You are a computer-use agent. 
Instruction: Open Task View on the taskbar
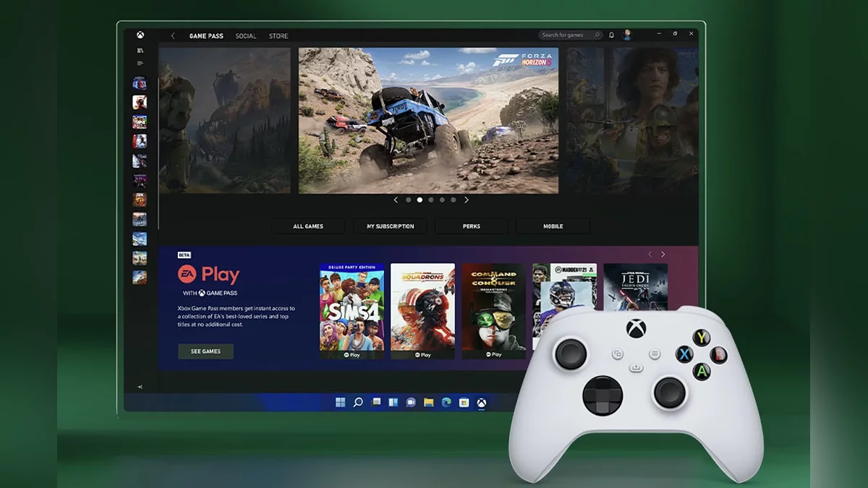point(376,403)
